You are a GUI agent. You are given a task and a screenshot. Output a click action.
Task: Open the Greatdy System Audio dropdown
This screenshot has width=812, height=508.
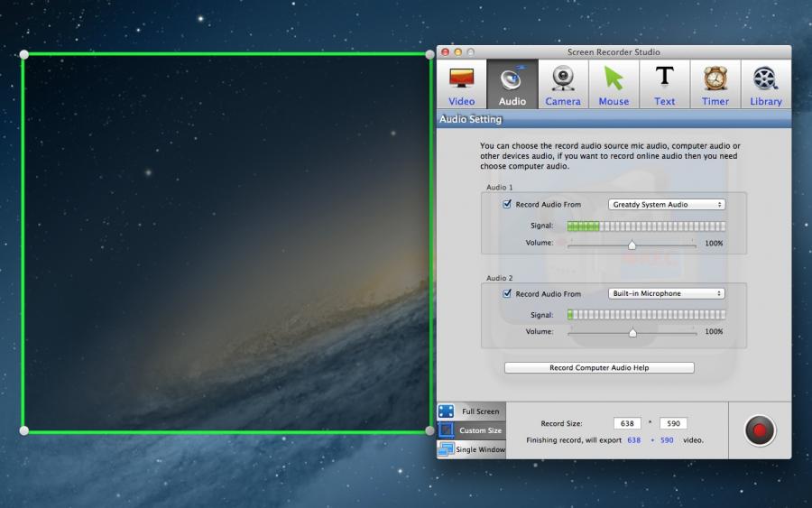[x=667, y=205]
